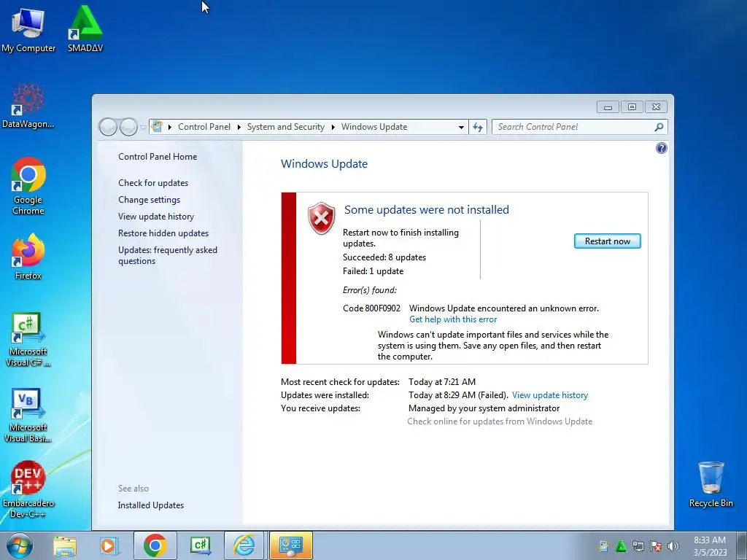Click 'Managed by your system administrator' text
Image resolution: width=747 pixels, height=560 pixels.
coord(484,408)
